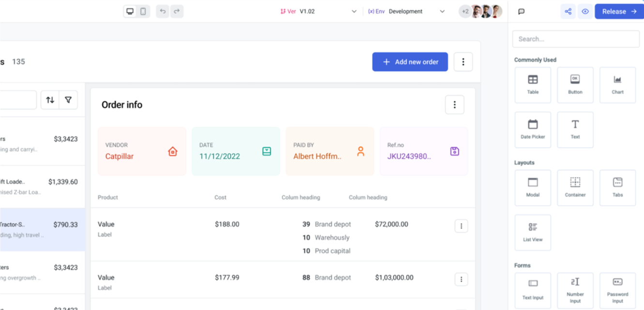Open the kebab menu beside Add new order
The height and width of the screenshot is (310, 644).
click(x=463, y=62)
